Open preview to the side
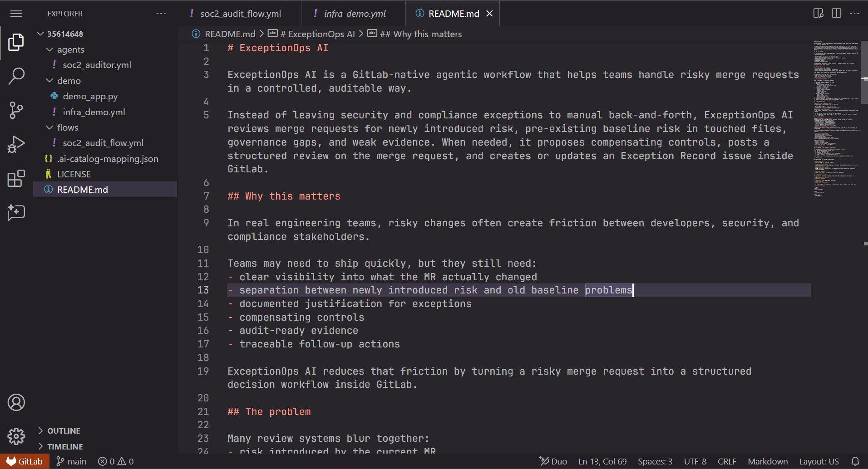 [818, 14]
